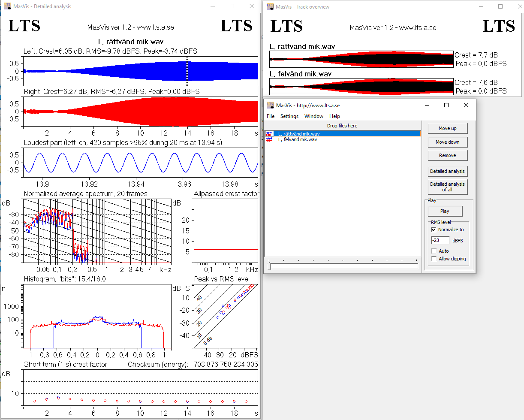Click the MasVis icon in Detailed analysis title bar

click(x=8, y=6)
